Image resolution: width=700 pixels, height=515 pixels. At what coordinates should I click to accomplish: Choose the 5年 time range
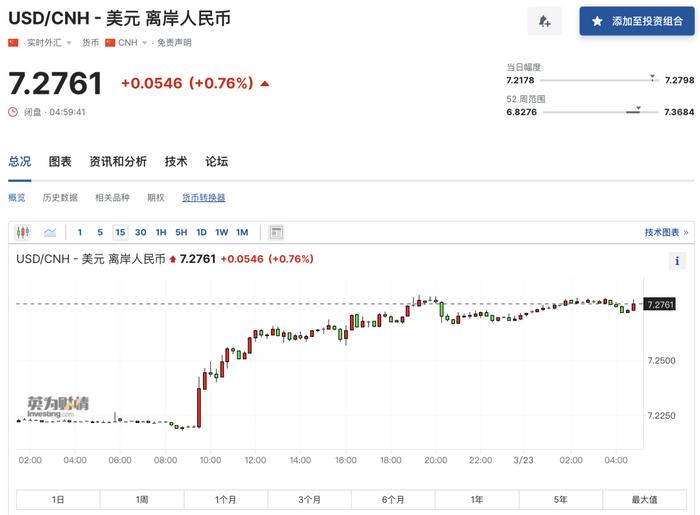[561, 499]
